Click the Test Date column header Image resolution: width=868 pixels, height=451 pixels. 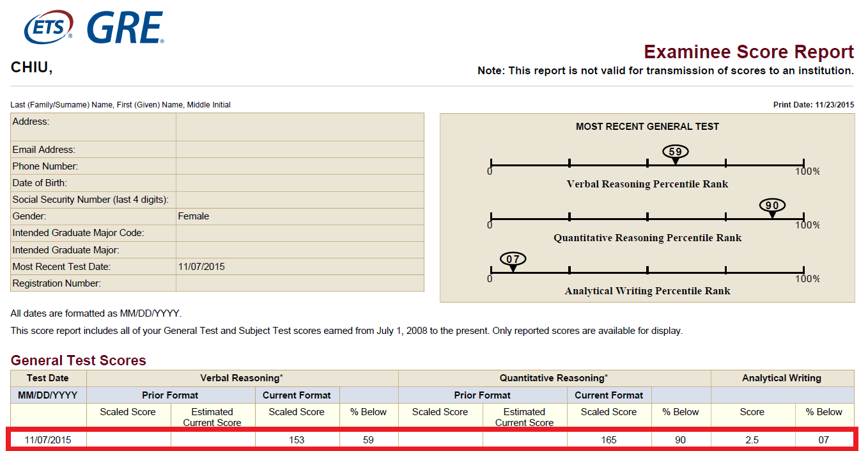(48, 378)
